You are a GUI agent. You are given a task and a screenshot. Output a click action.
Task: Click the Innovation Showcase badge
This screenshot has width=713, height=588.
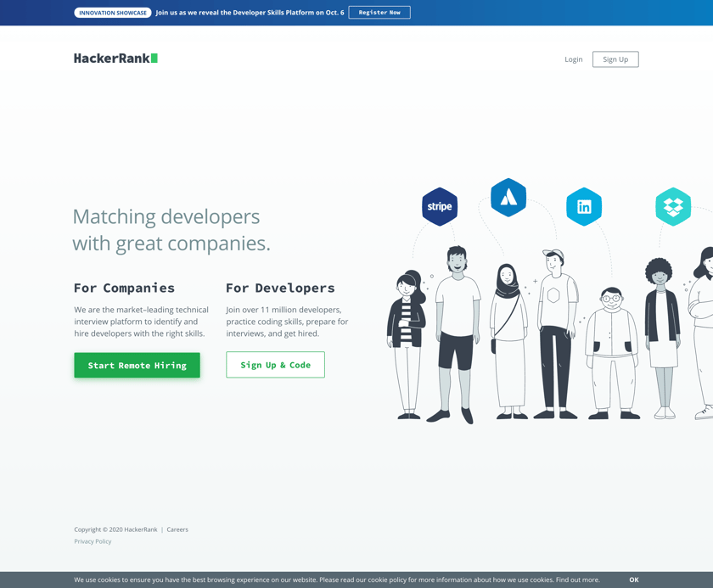113,12
